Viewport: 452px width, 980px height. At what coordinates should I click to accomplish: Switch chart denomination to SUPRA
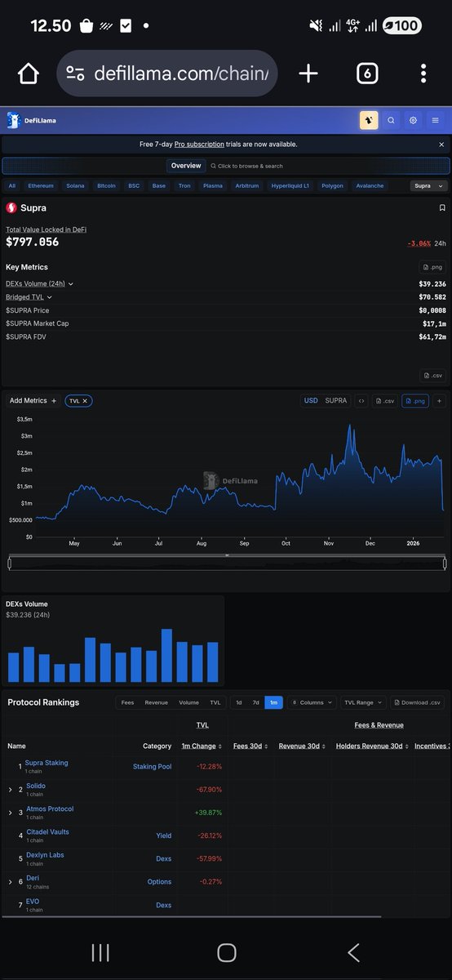coord(335,401)
